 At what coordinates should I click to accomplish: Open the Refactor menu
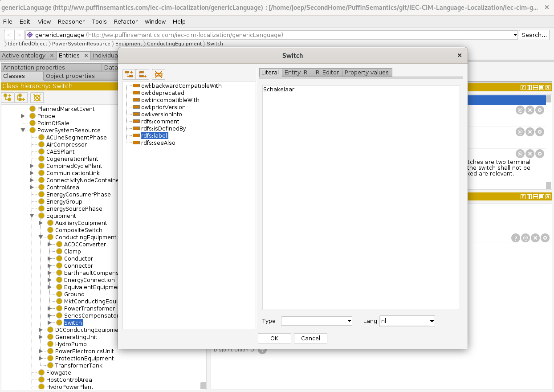point(126,21)
